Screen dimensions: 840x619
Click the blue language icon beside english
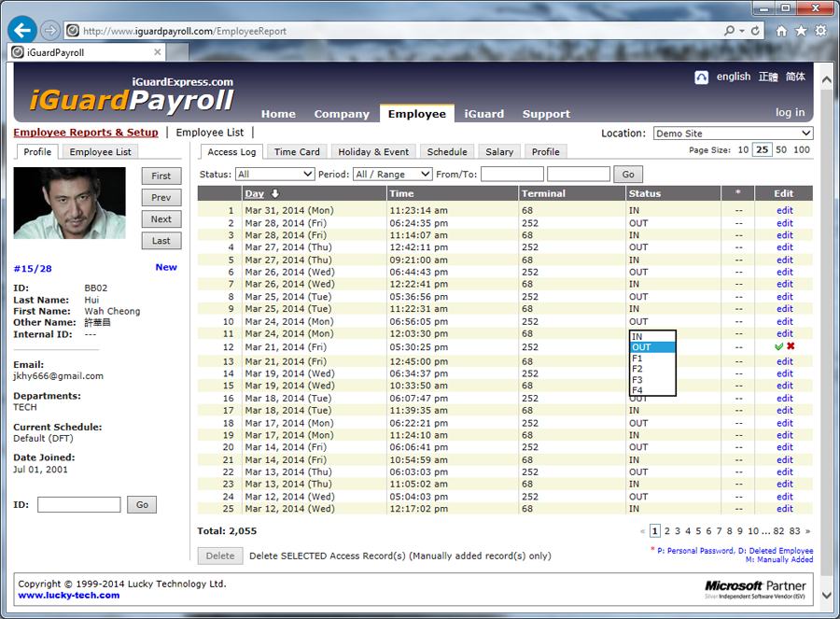(x=701, y=77)
